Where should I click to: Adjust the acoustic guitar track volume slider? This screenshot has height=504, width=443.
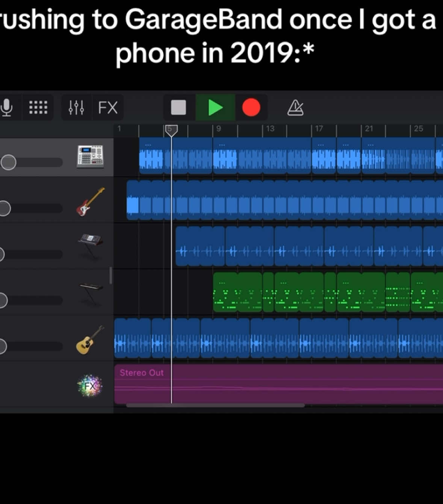click(x=31, y=346)
